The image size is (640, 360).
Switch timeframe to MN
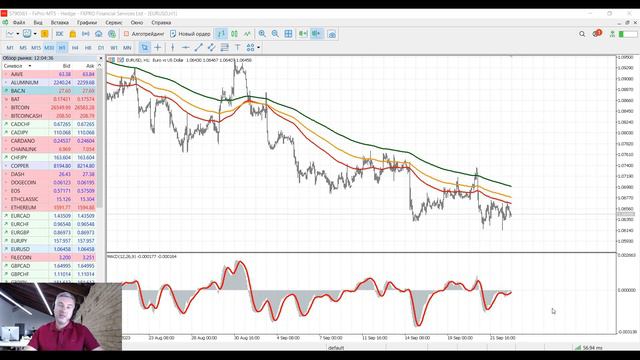(x=127, y=48)
